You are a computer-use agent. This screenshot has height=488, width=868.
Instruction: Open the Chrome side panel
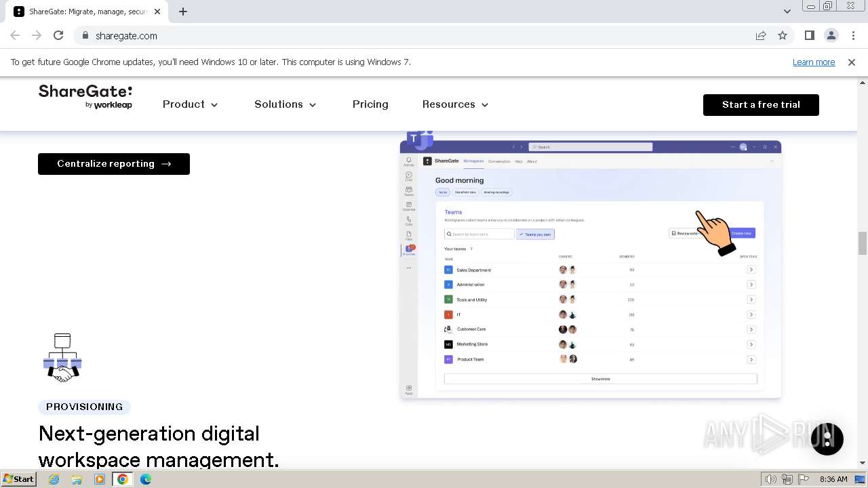pyautogui.click(x=810, y=36)
